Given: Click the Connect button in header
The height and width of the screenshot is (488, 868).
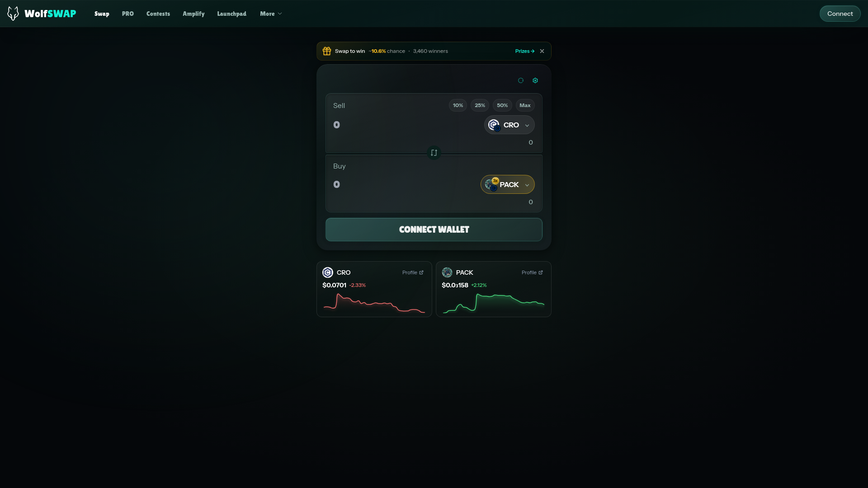Looking at the screenshot, I should [x=840, y=14].
